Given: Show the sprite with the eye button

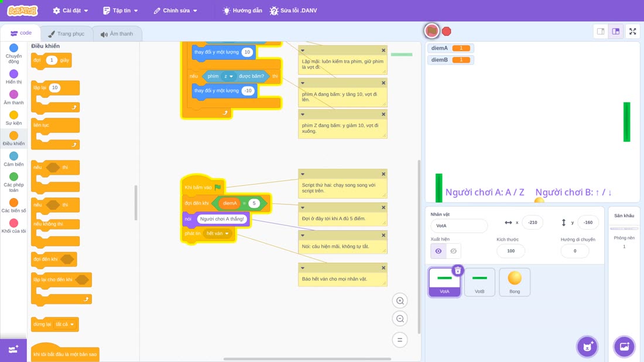Looking at the screenshot, I should tap(439, 251).
